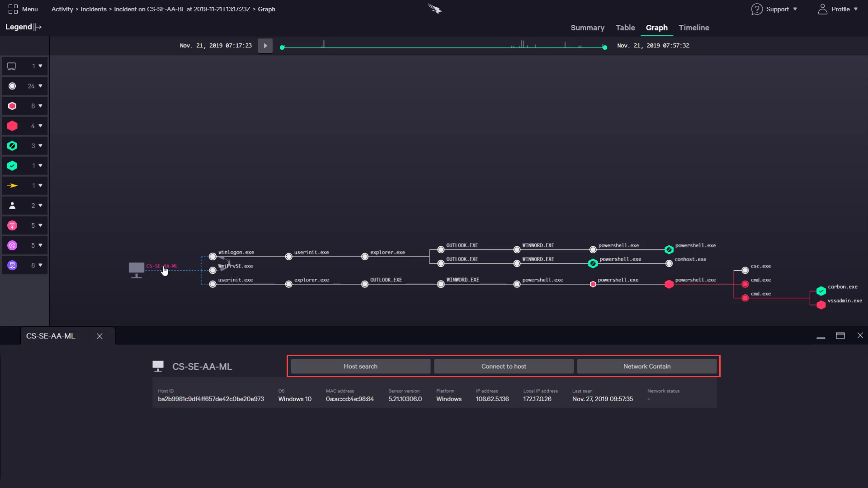Click the pink/magenta alert icon with 5
The image size is (868, 488).
point(12,225)
